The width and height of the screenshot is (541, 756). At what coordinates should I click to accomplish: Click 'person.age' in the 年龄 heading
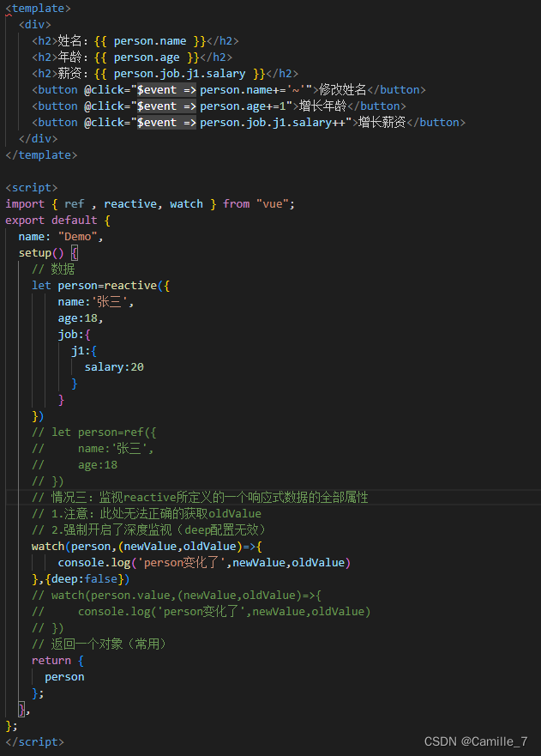147,57
